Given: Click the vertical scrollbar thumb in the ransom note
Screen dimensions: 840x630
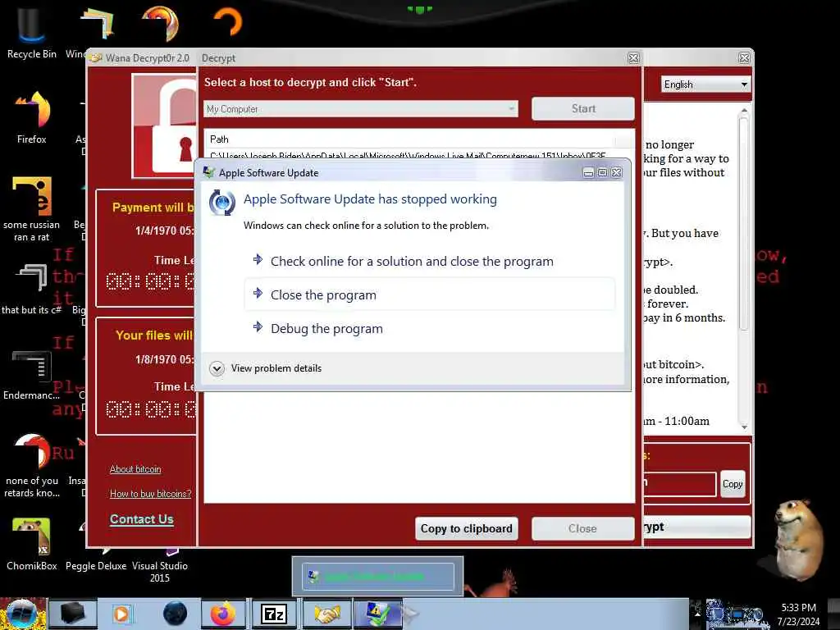Looking at the screenshot, I should click(x=743, y=224).
